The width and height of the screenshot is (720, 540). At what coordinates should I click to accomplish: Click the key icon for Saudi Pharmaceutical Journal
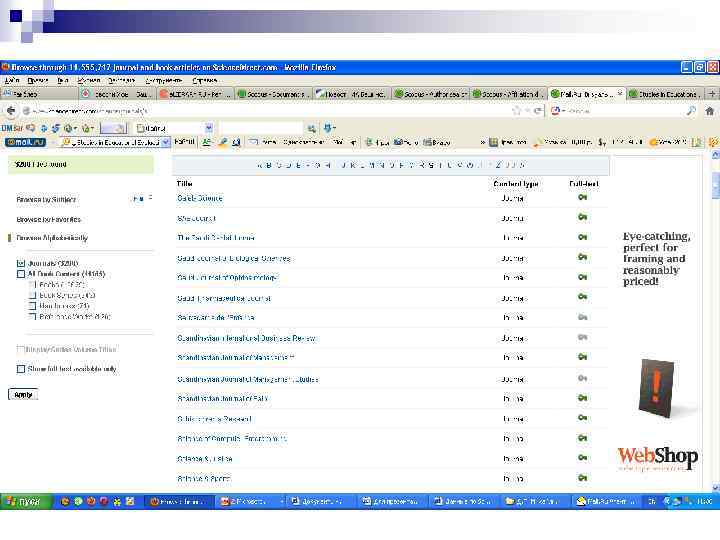click(582, 297)
